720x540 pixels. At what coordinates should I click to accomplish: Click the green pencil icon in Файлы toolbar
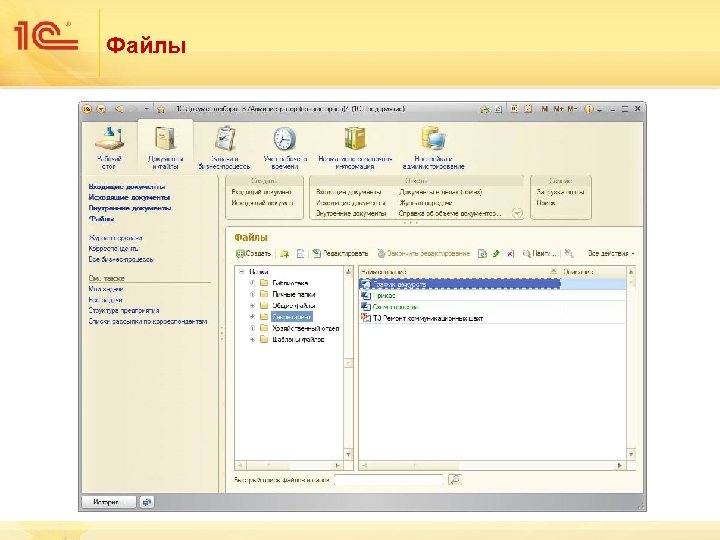pos(496,253)
